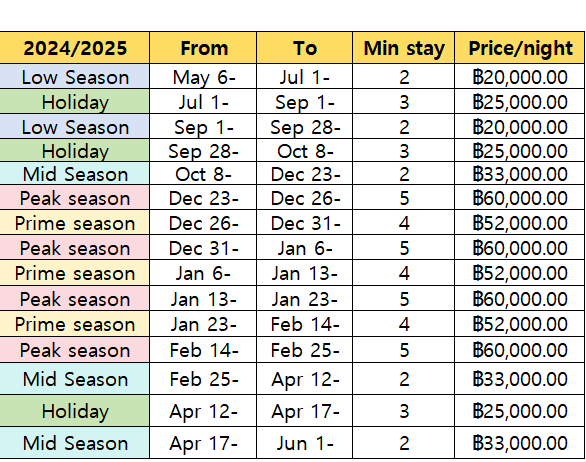Select the Holiday cell for Jul 1 row
This screenshot has height=462, width=586.
coord(75,102)
